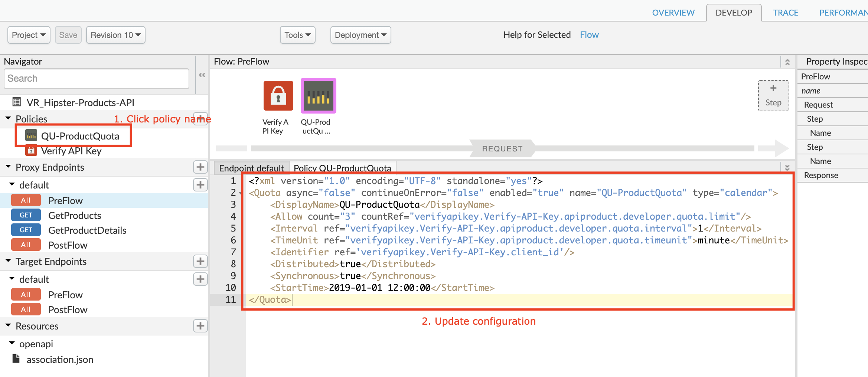Open the Tools dropdown menu

[x=297, y=35]
